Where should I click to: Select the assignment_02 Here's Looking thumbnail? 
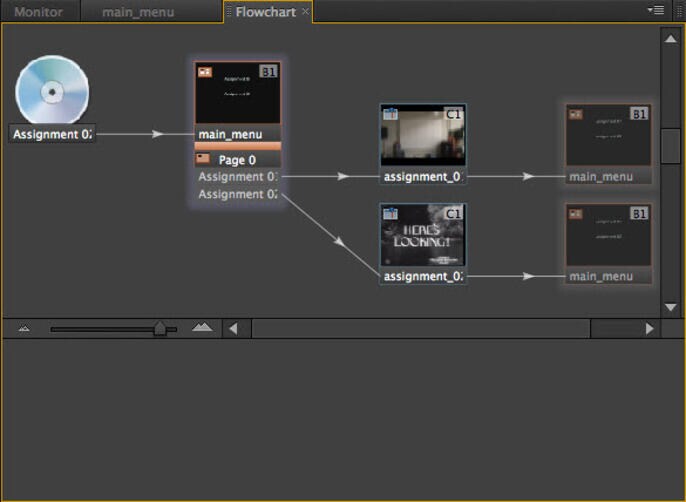pyautogui.click(x=422, y=236)
